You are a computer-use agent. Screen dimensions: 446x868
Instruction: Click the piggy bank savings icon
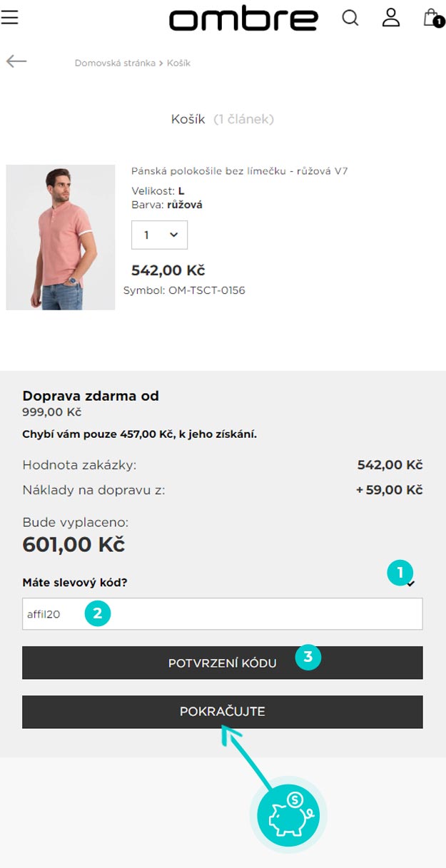tap(288, 815)
